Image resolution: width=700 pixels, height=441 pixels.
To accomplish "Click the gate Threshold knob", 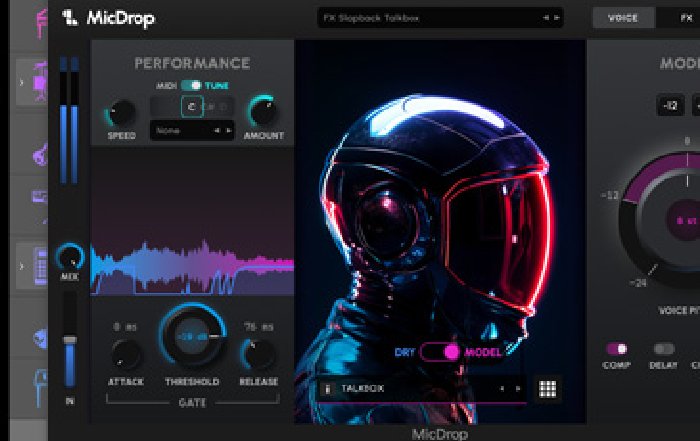I will (191, 338).
